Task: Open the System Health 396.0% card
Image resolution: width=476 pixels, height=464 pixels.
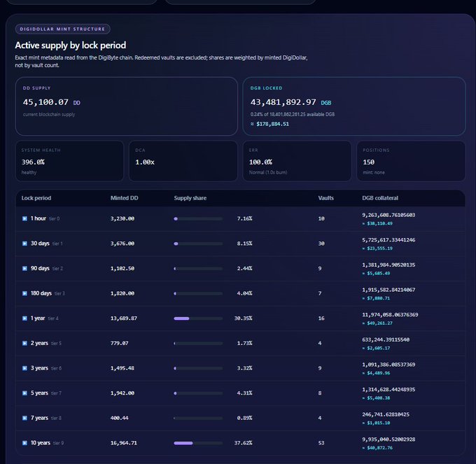Action: [69, 161]
